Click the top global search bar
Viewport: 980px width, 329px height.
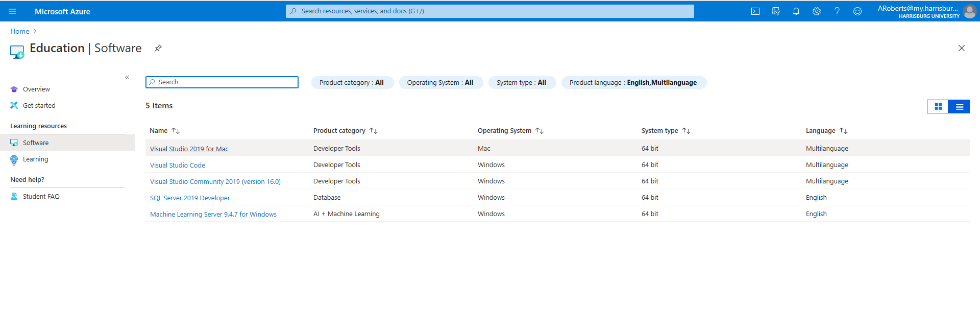pyautogui.click(x=490, y=11)
